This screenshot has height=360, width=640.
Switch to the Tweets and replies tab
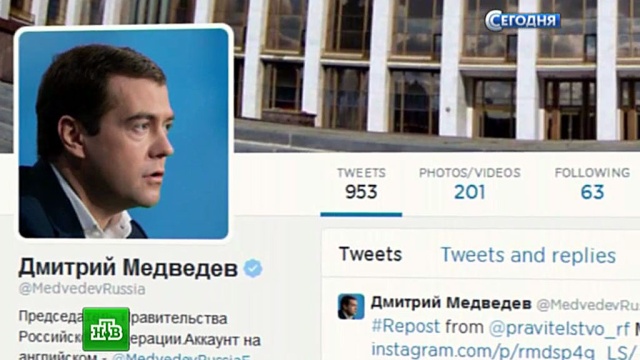[528, 255]
